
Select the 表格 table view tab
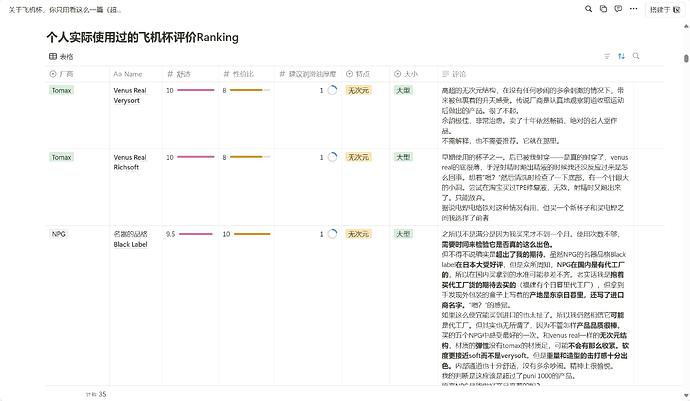(x=61, y=56)
